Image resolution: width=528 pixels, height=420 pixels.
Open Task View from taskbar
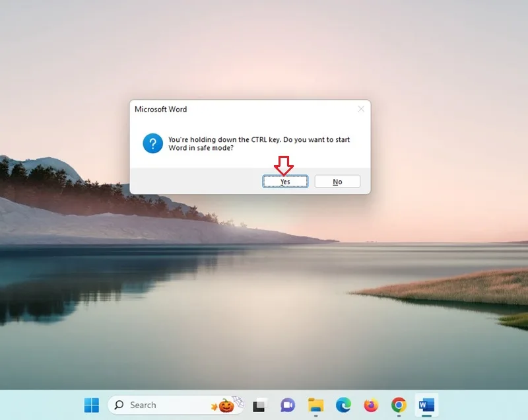(x=259, y=405)
